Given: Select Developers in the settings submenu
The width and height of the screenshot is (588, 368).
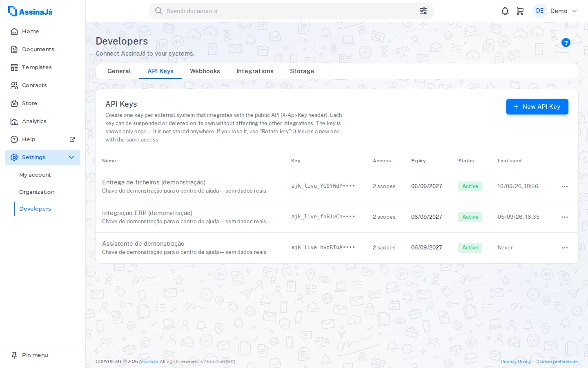Looking at the screenshot, I should point(35,209).
